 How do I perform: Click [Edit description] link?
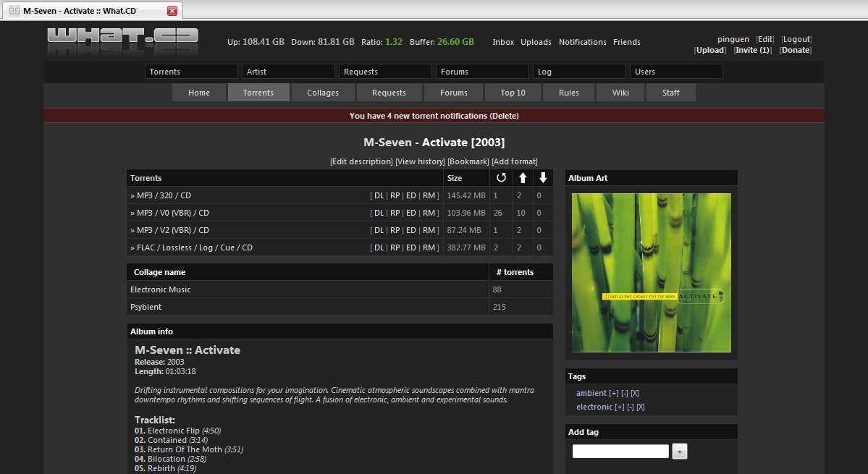click(x=361, y=161)
